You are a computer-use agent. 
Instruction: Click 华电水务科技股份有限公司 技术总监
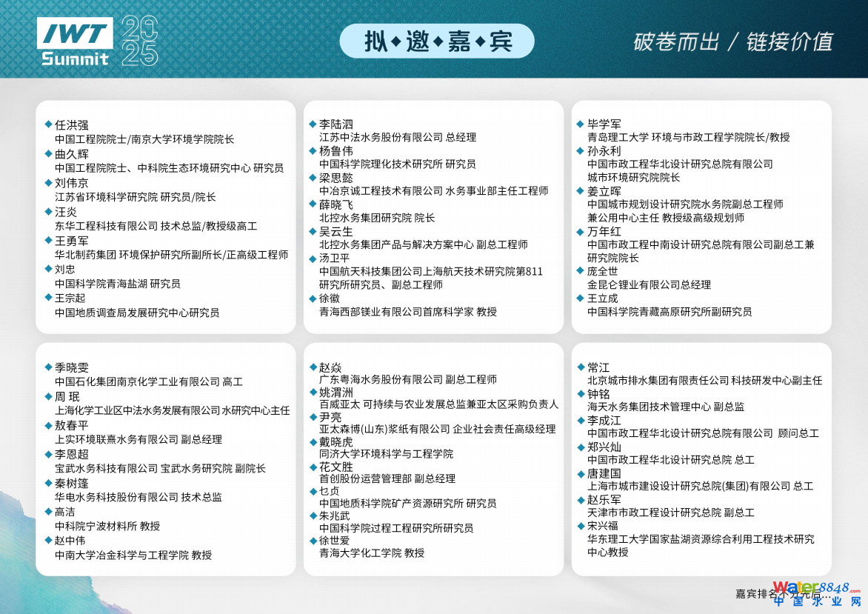tap(138, 497)
